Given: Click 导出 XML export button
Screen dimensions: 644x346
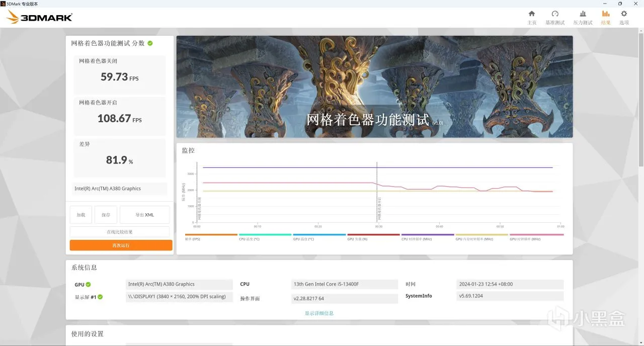Looking at the screenshot, I should 145,215.
